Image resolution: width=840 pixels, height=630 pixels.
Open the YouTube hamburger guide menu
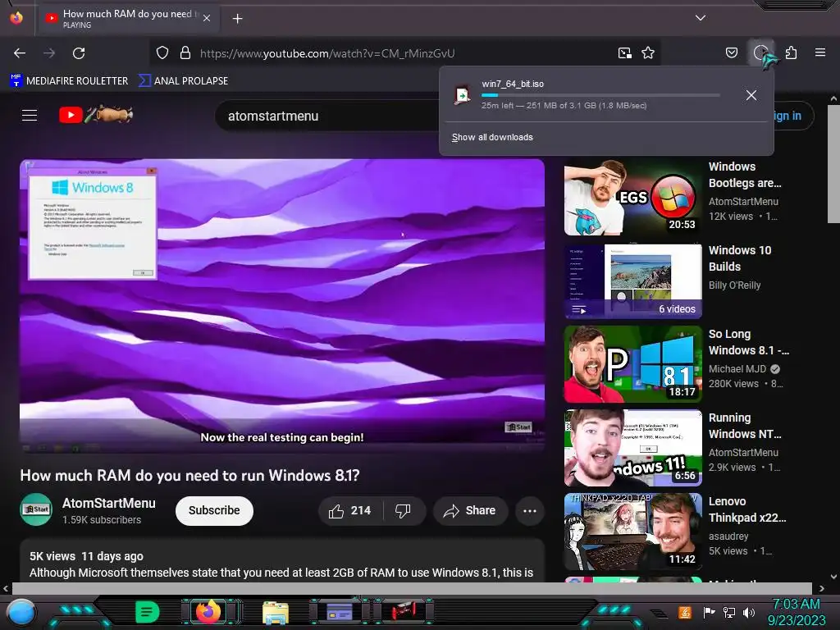pos(30,115)
